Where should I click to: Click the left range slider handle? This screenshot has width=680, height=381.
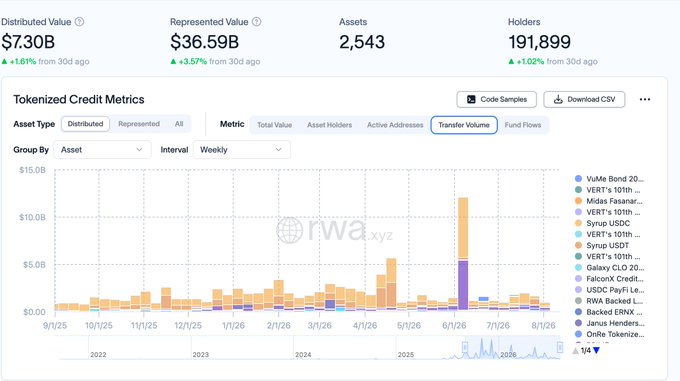tap(465, 347)
